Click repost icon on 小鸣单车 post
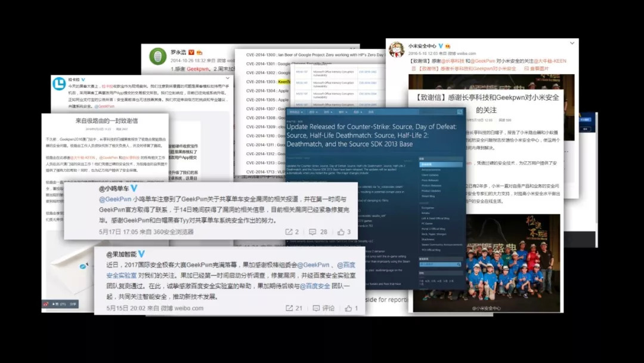This screenshot has width=644, height=363. coord(289,232)
